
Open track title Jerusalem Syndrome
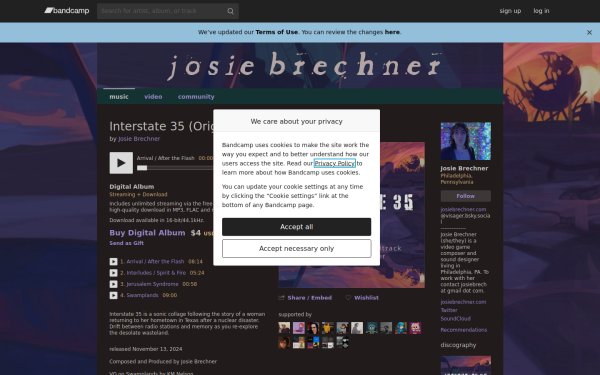152,284
